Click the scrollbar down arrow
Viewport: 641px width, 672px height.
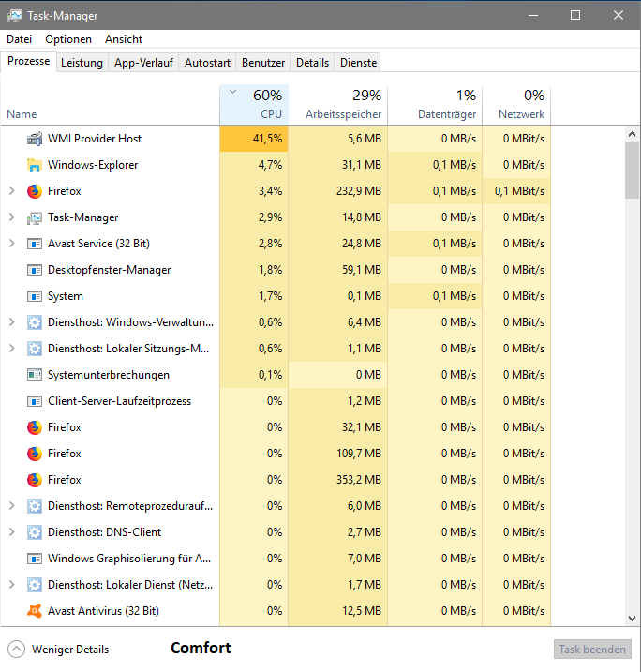(632, 618)
